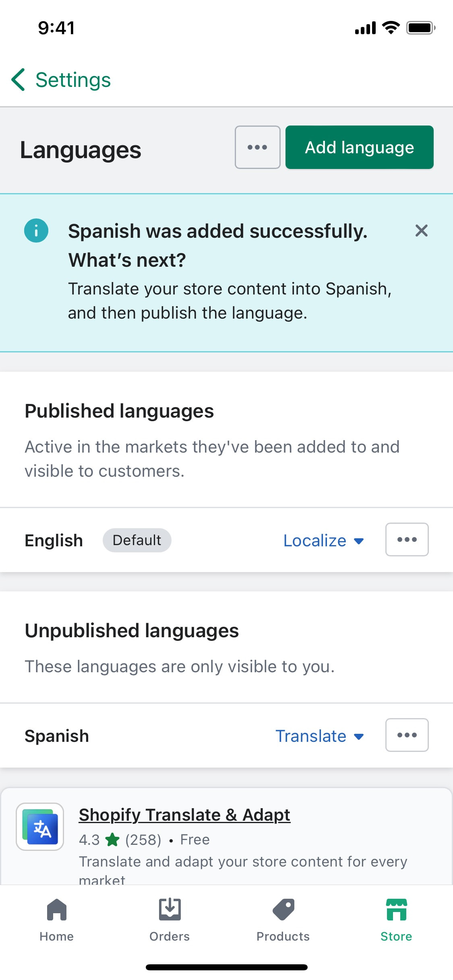Open Products tab tag icon

tap(283, 910)
